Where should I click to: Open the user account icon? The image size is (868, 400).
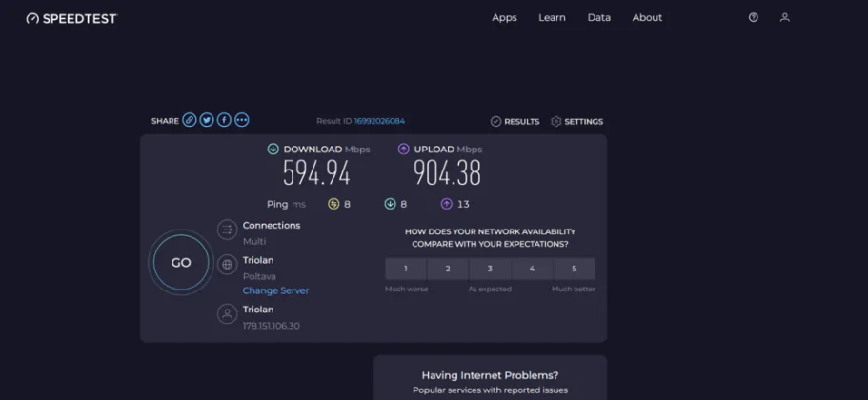784,18
